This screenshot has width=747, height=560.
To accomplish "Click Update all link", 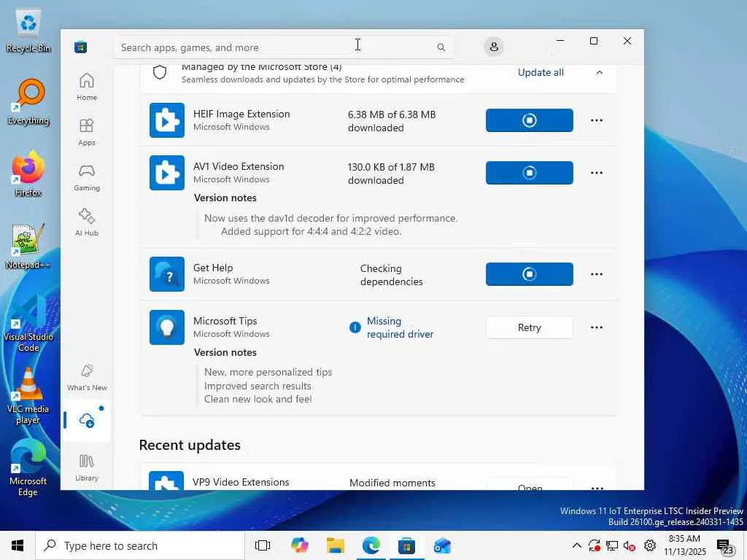I will coord(541,72).
